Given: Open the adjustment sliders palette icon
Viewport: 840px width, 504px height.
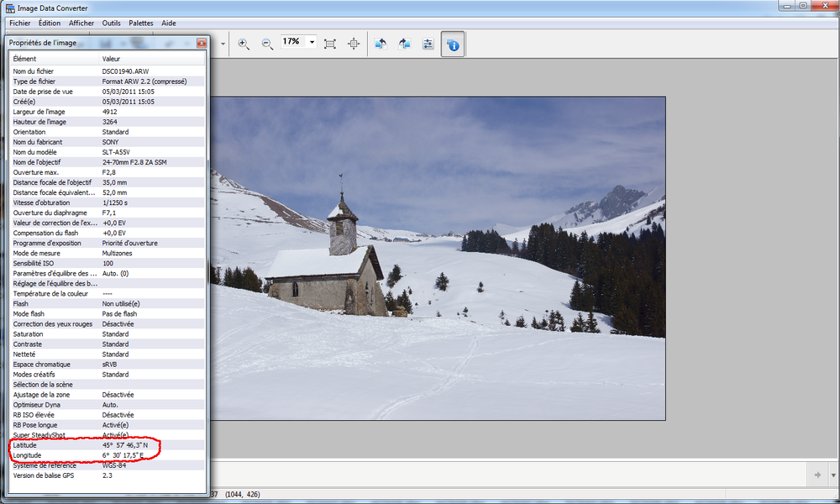Looking at the screenshot, I should tap(428, 44).
